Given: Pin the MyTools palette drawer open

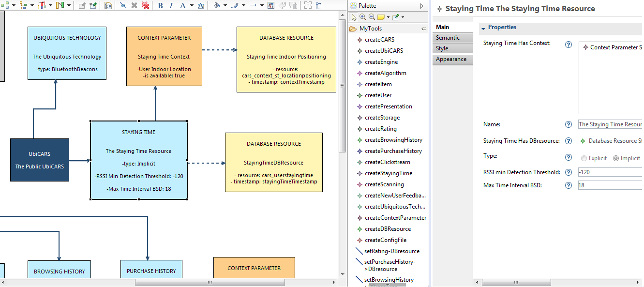Looking at the screenshot, I should pyautogui.click(x=424, y=29).
